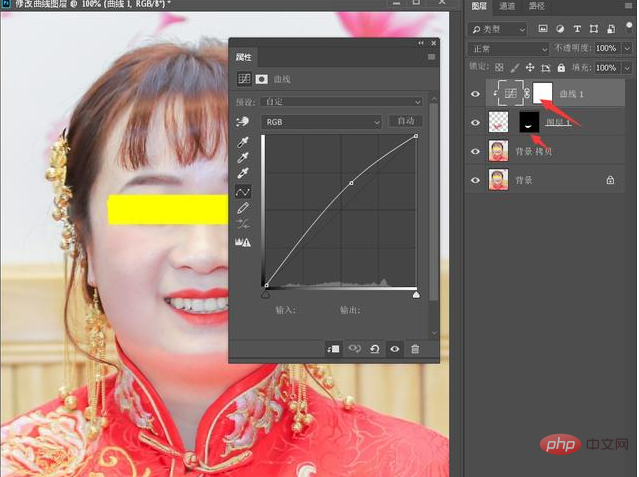Hide the 背景 拷贝 layer
The height and width of the screenshot is (477, 639).
point(475,151)
